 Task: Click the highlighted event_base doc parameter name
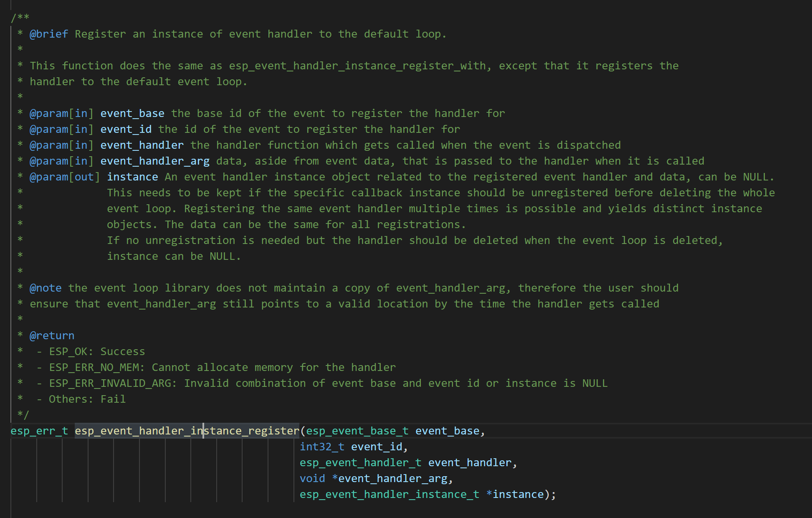[x=132, y=113]
